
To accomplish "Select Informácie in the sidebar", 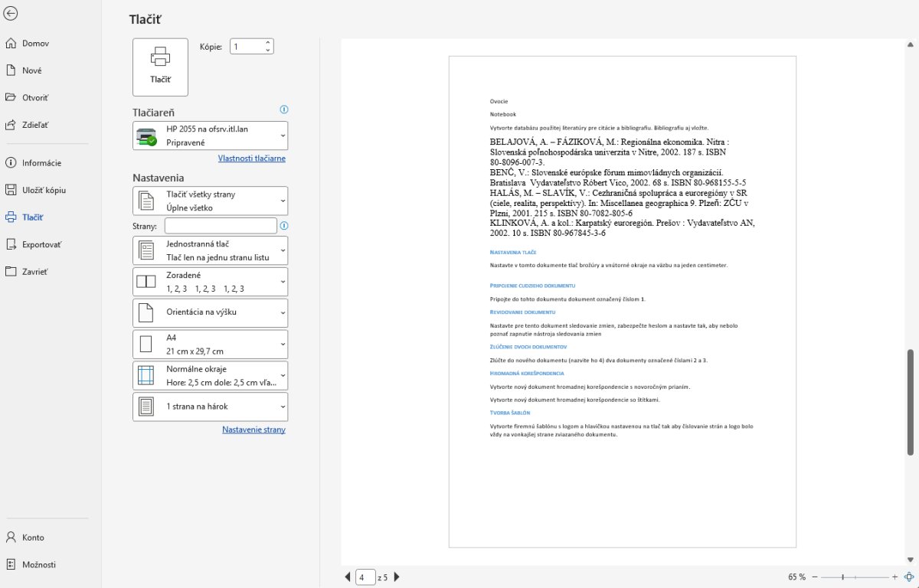I will coord(41,162).
